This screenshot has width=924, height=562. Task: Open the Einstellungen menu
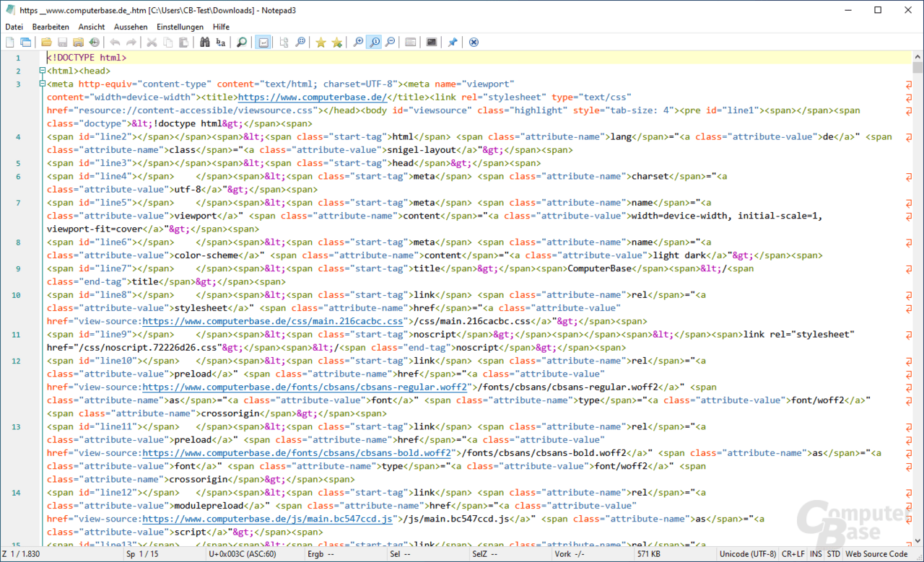click(x=180, y=27)
